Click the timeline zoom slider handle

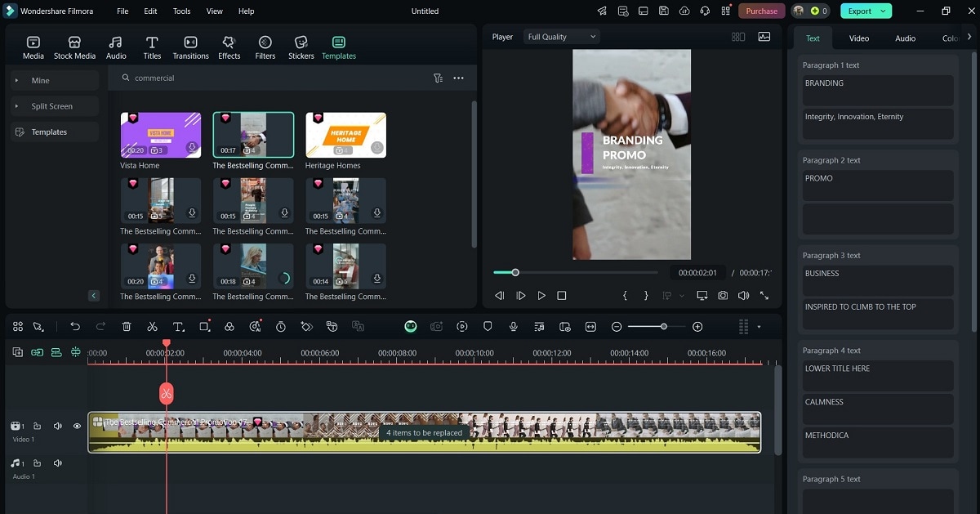[x=664, y=326]
